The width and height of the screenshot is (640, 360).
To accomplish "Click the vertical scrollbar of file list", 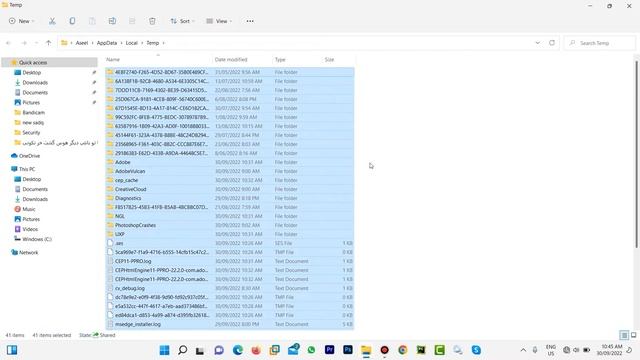I will (636, 153).
